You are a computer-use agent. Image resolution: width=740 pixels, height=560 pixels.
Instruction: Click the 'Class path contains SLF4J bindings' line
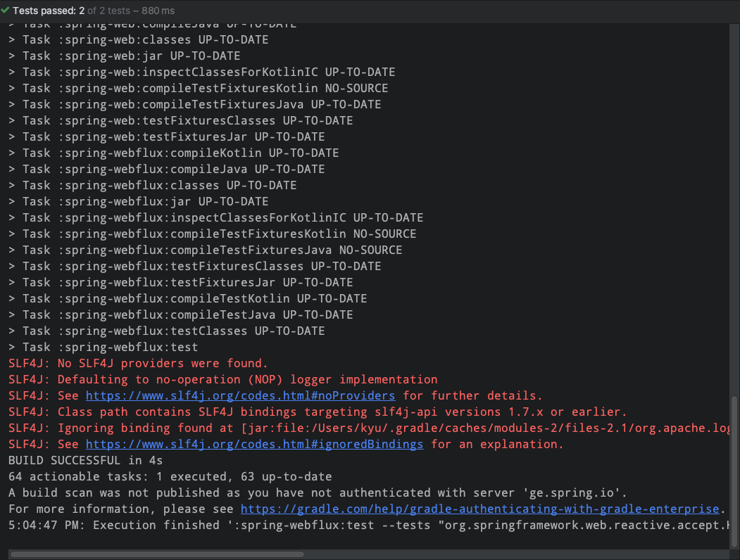point(317,412)
